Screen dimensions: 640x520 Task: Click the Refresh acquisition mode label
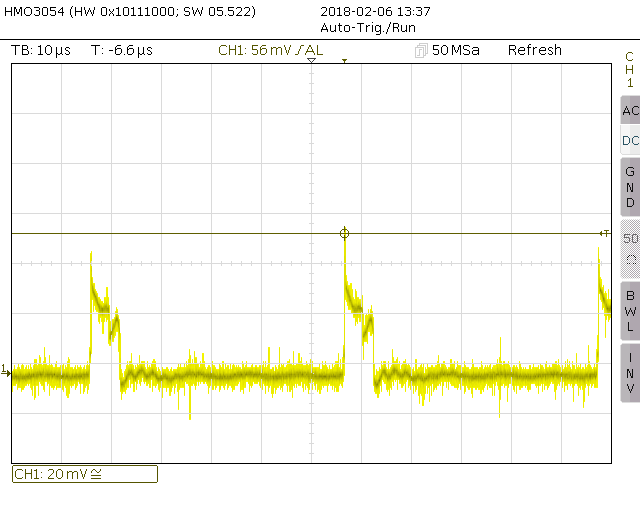pyautogui.click(x=535, y=50)
